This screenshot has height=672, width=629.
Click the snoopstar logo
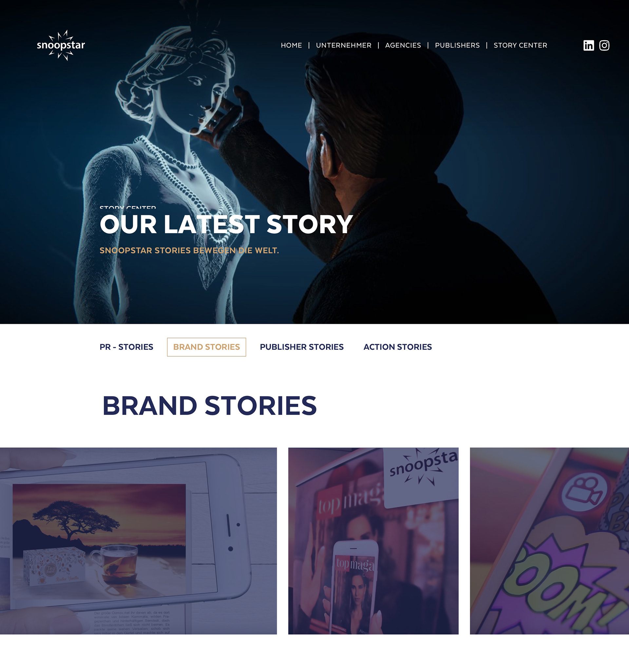tap(61, 45)
